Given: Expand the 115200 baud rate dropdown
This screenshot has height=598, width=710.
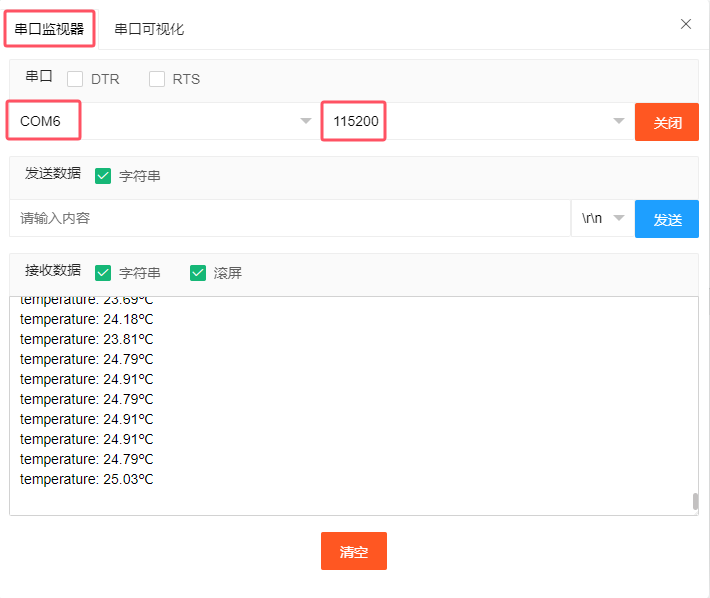Looking at the screenshot, I should click(x=475, y=121).
